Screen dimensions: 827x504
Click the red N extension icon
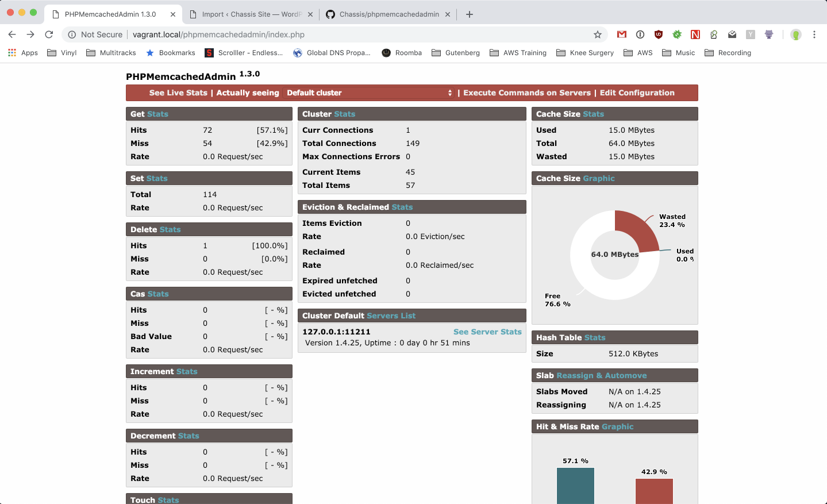pos(695,34)
